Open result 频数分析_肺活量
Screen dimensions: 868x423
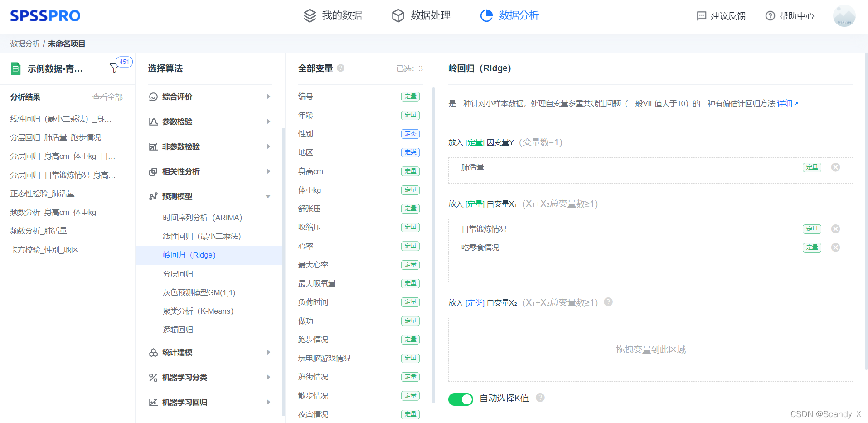tap(39, 231)
